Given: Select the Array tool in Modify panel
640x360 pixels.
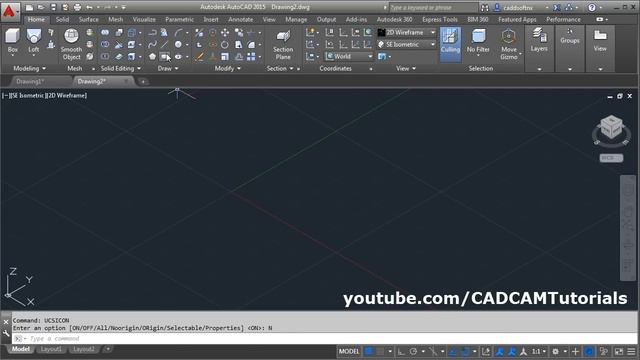Looking at the screenshot, I should pos(251,56).
